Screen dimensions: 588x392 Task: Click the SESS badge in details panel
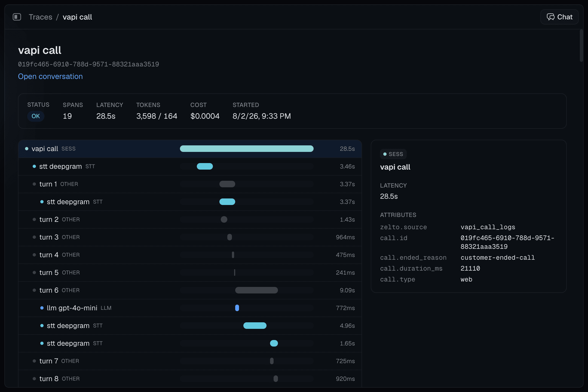click(x=393, y=154)
